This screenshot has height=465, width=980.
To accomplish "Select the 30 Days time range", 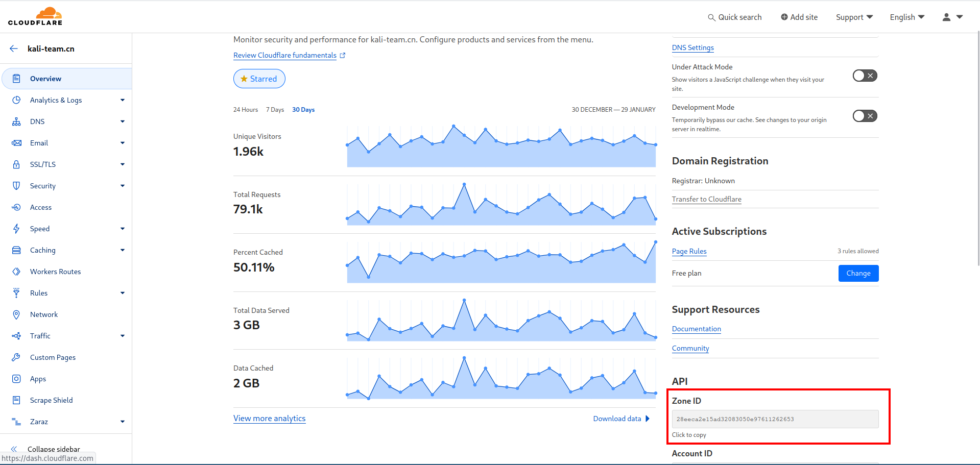I will coord(303,110).
